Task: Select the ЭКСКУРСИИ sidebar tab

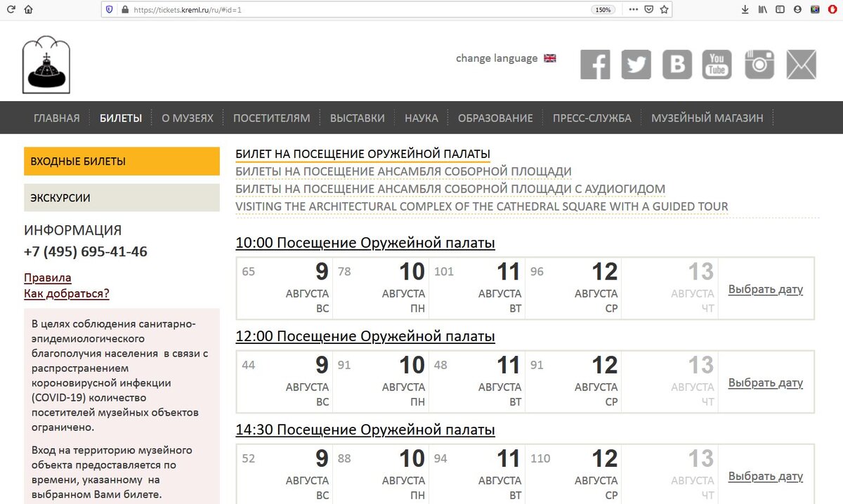Action: (x=122, y=198)
